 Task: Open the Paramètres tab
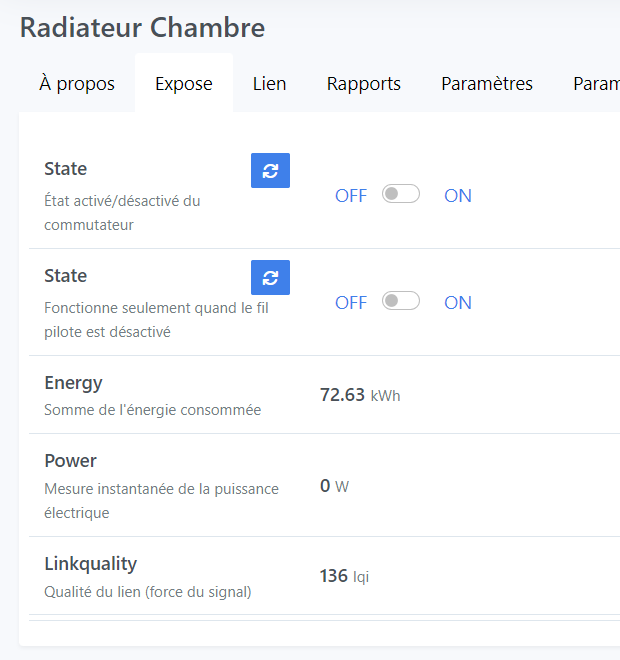coord(487,84)
